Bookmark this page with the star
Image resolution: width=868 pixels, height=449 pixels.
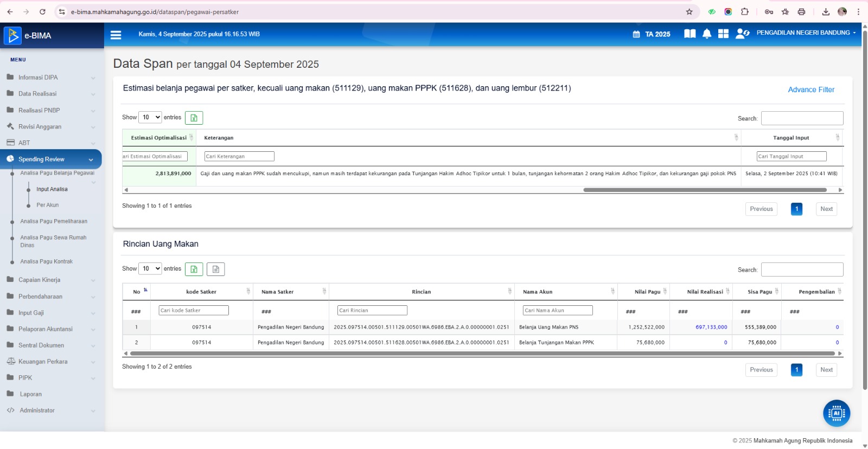689,11
